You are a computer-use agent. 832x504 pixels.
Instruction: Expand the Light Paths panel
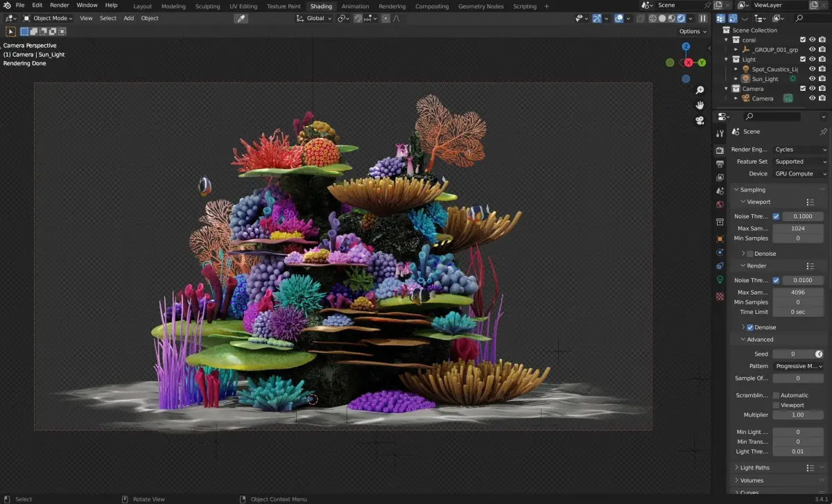pyautogui.click(x=755, y=468)
